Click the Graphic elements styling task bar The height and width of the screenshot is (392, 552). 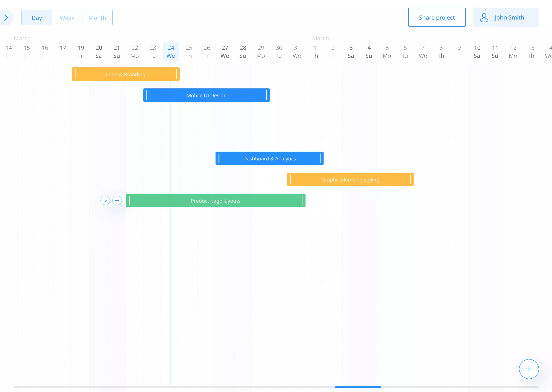point(350,179)
